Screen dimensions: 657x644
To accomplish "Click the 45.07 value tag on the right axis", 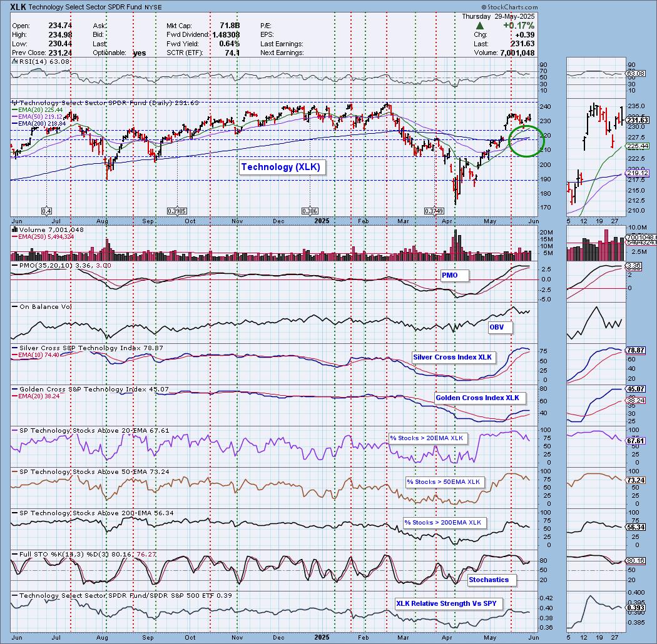I will [x=636, y=389].
